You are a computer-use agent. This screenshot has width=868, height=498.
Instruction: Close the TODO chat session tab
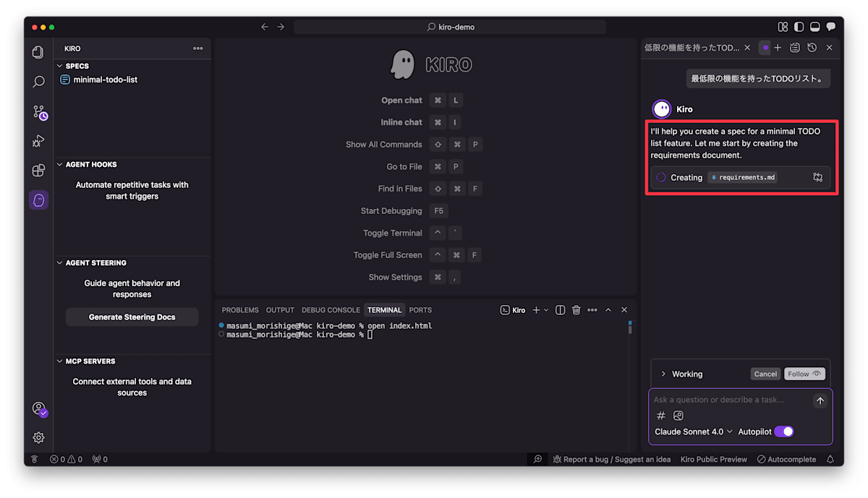click(747, 48)
